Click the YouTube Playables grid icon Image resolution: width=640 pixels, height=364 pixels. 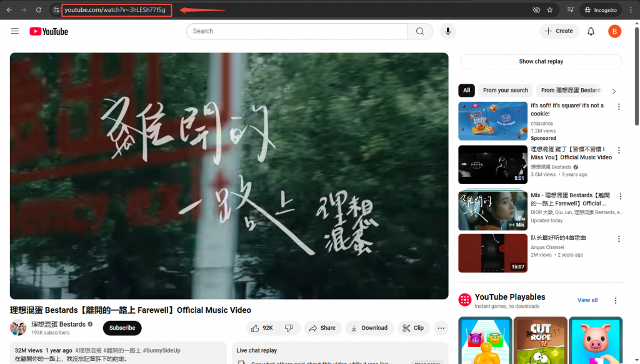click(x=464, y=300)
